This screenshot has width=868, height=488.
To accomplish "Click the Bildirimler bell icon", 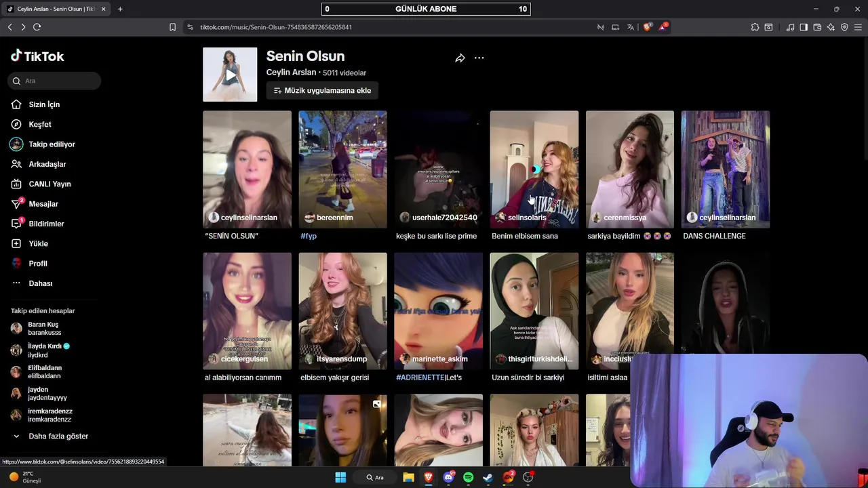I will [x=17, y=224].
